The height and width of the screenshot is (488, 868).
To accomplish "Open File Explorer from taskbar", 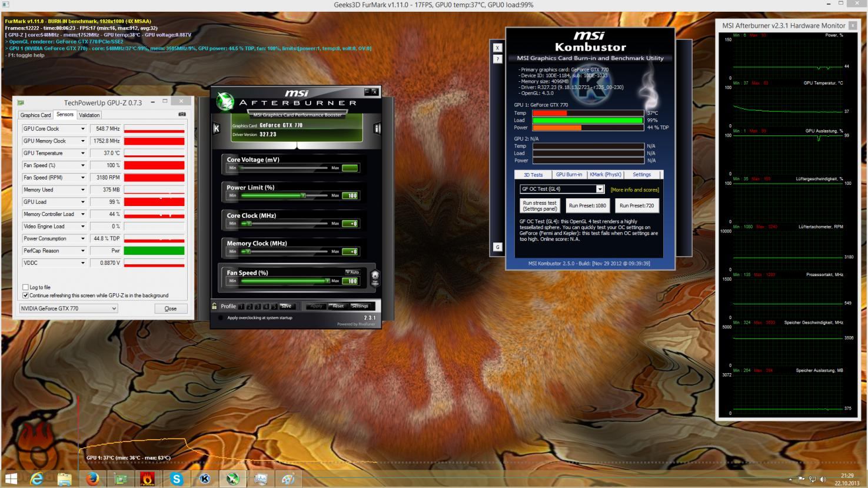I will click(x=64, y=479).
